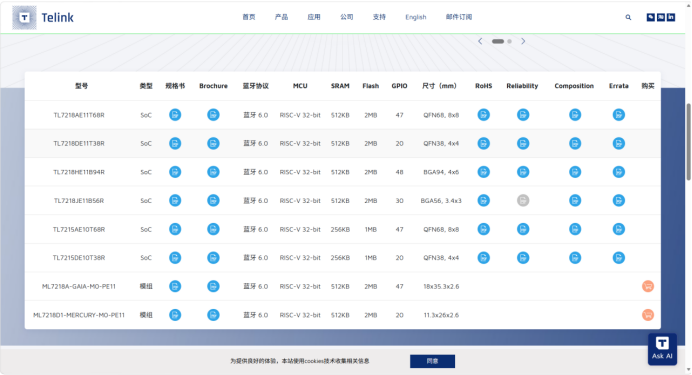Click the 'BGA56, 3.4x3' size cell
Screen dimensions: 692x375
coord(441,201)
